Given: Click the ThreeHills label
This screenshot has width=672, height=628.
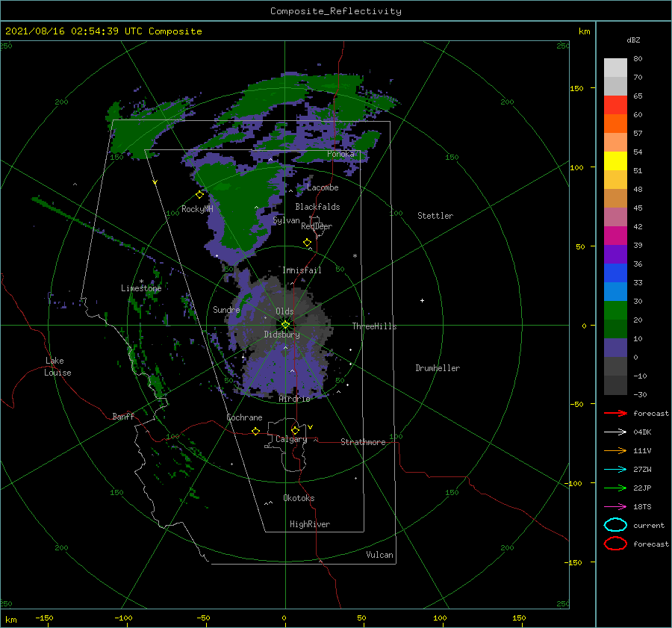Looking at the screenshot, I should click(374, 326).
